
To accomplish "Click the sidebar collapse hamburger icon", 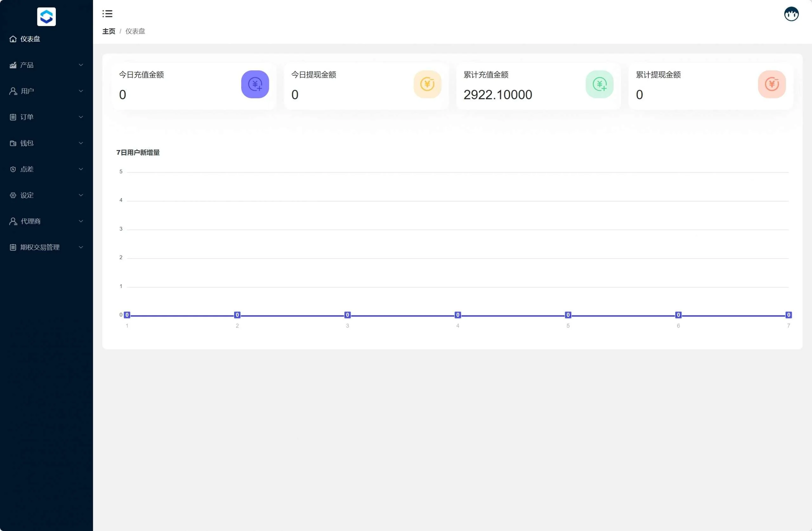I will click(x=107, y=14).
